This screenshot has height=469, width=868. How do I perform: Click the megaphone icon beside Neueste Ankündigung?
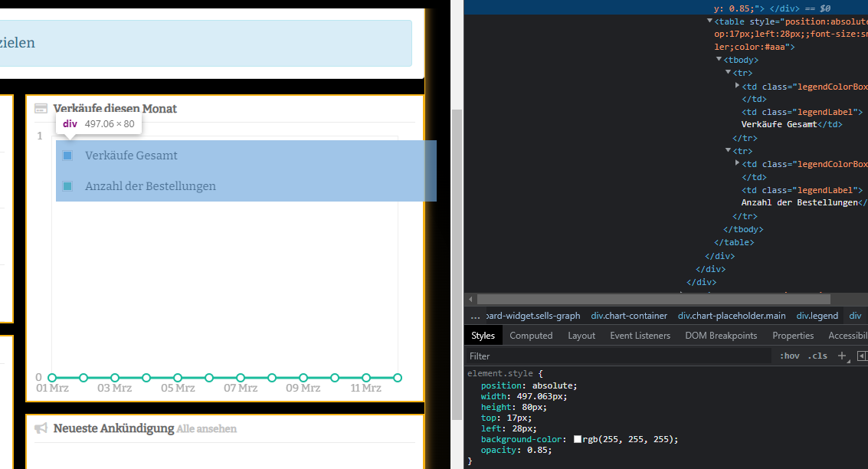pyautogui.click(x=41, y=428)
